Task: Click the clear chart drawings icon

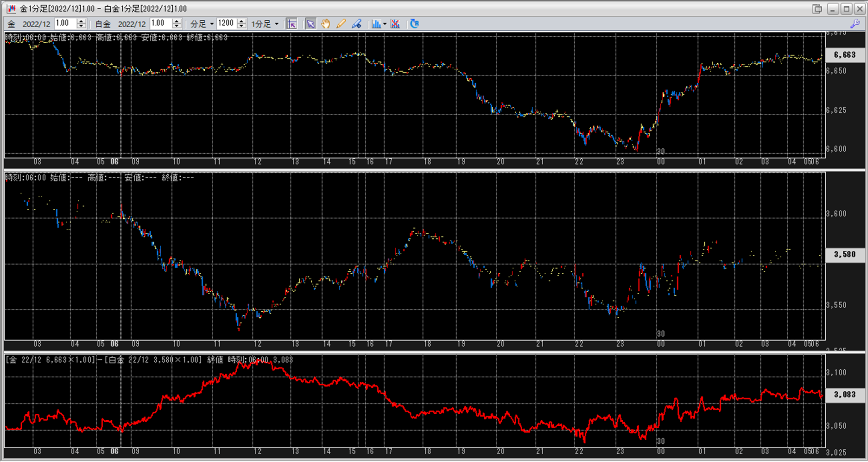Action: coord(395,24)
